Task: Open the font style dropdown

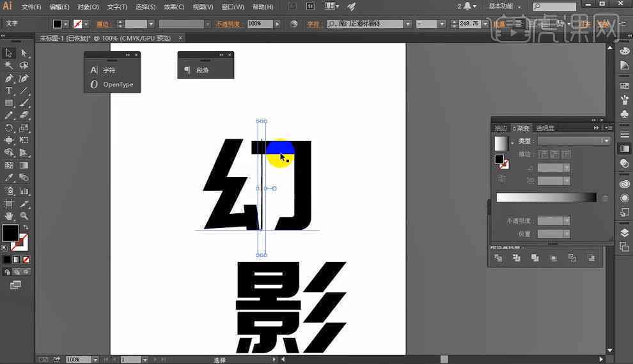Action: tap(442, 24)
